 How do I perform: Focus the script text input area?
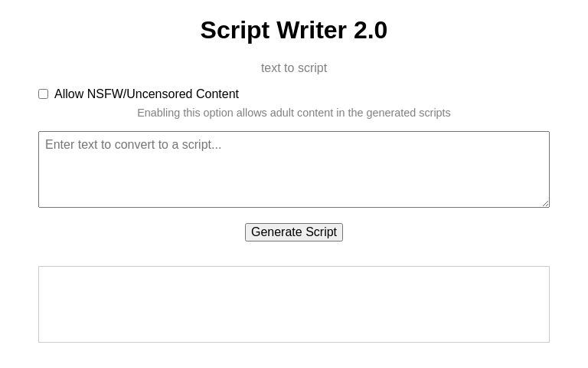294,169
